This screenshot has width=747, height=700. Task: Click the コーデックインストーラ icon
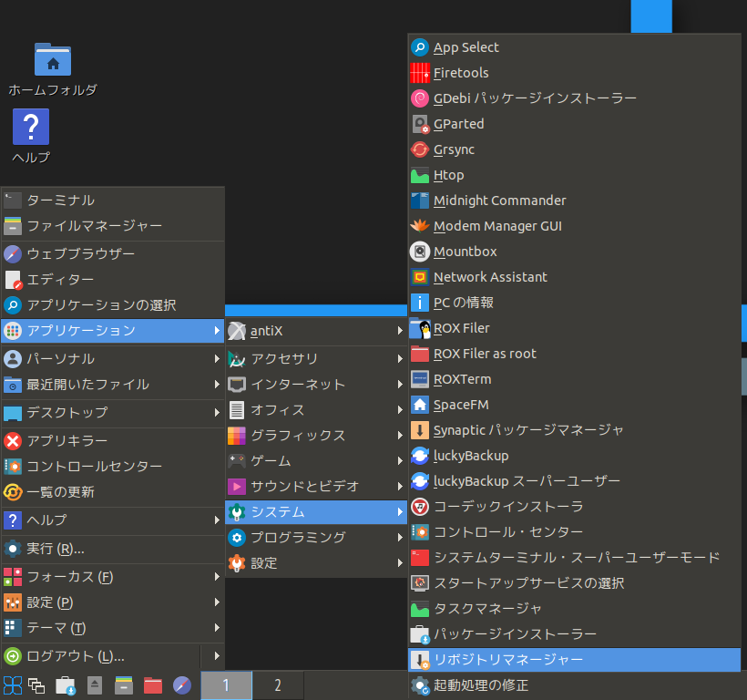click(x=420, y=507)
